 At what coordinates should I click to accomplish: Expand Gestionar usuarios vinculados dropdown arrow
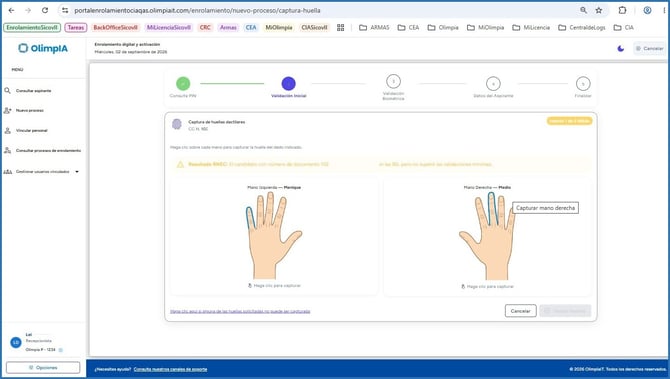pyautogui.click(x=77, y=172)
